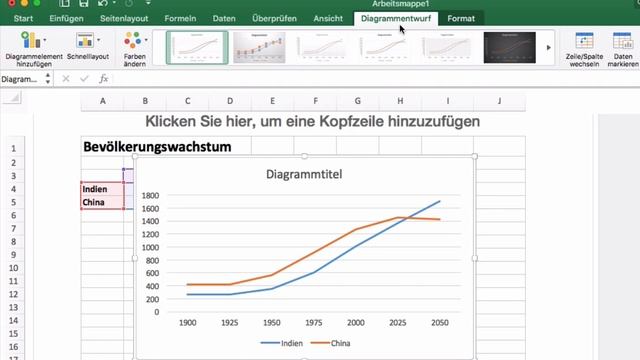Select the second chart style with gray gradient
The width and height of the screenshot is (640, 360).
click(x=259, y=48)
